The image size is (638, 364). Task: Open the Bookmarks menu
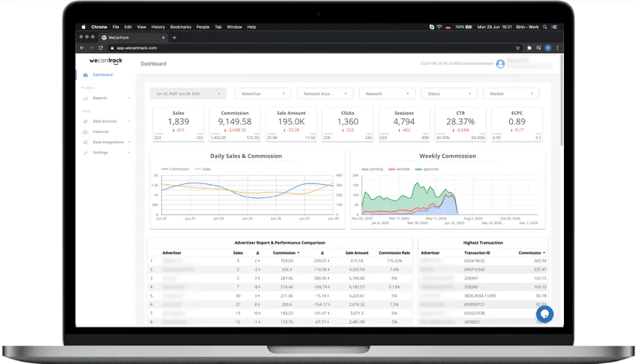[181, 27]
